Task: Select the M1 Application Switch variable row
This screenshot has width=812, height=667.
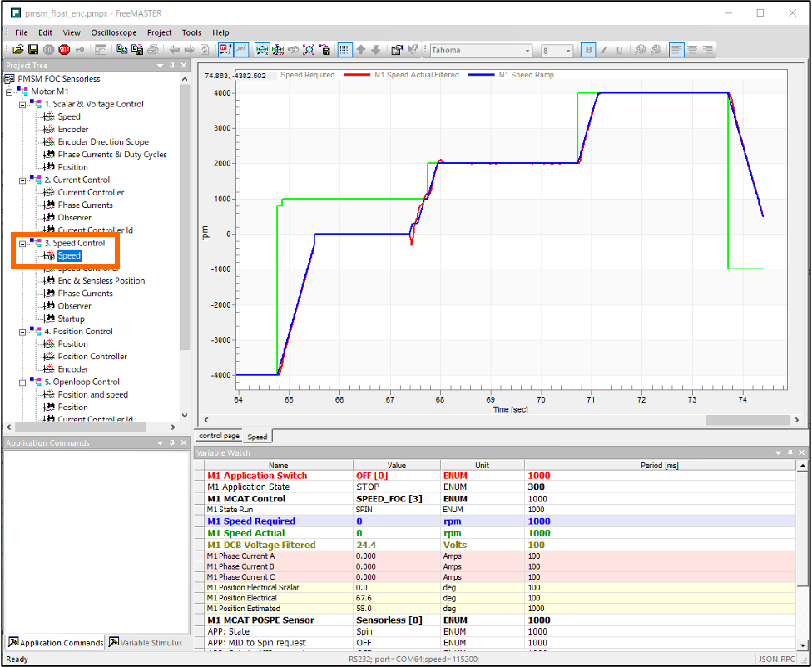Action: [258, 475]
